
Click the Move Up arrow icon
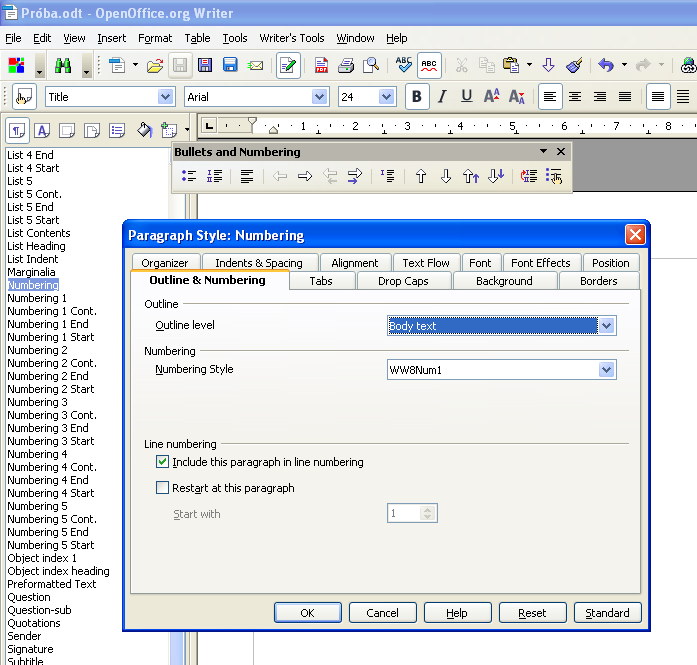pyautogui.click(x=421, y=176)
